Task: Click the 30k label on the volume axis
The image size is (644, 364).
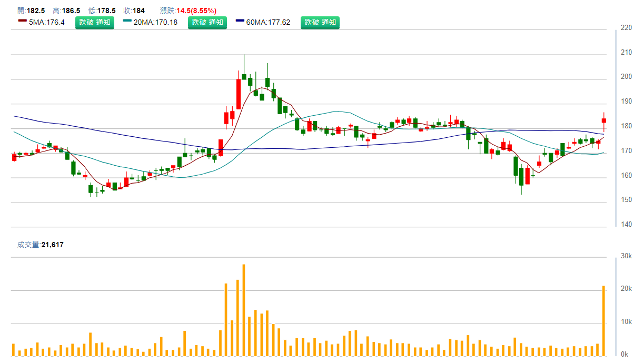Action: click(x=627, y=256)
